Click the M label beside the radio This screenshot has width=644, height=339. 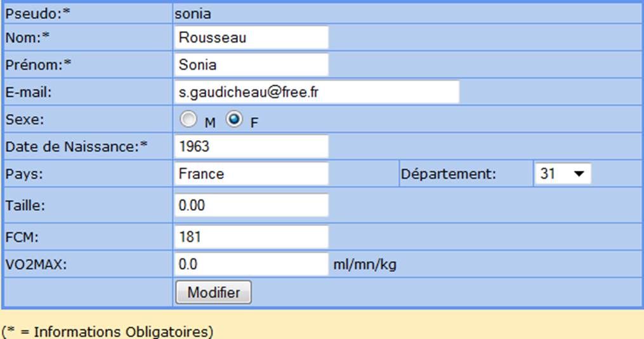coord(210,123)
